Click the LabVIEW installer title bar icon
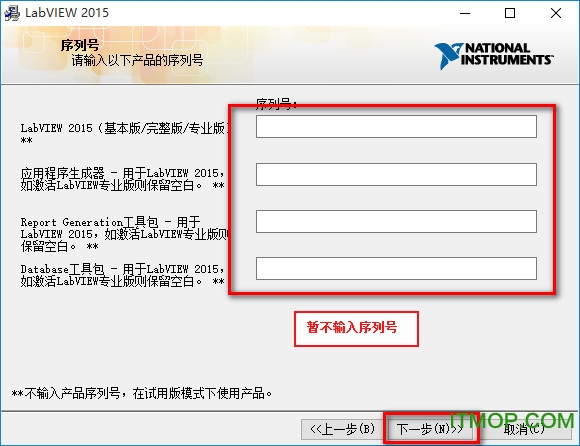580x446 pixels. (11, 13)
